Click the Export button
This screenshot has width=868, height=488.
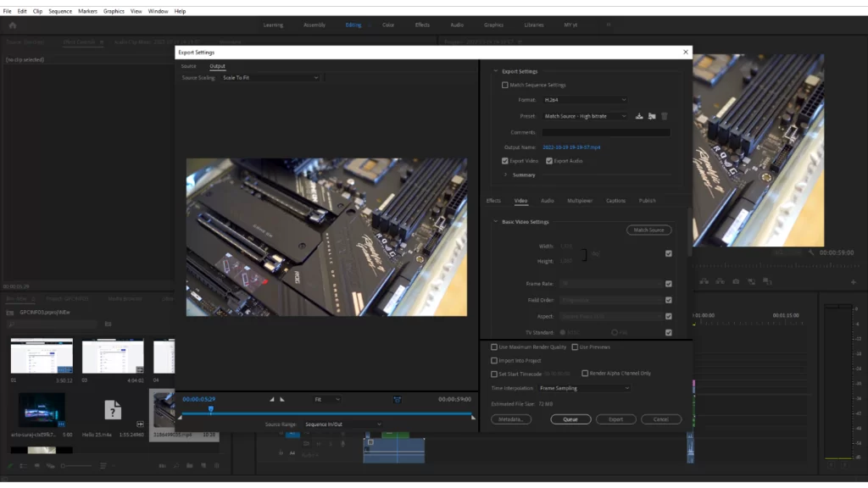(x=615, y=419)
